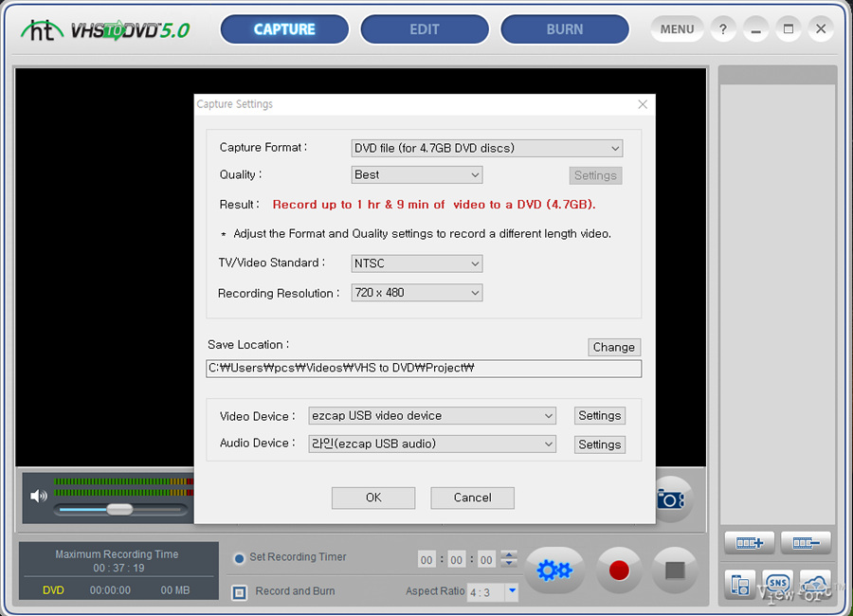853x616 pixels.
Task: Increase timer with the up arrow
Action: coord(509,554)
